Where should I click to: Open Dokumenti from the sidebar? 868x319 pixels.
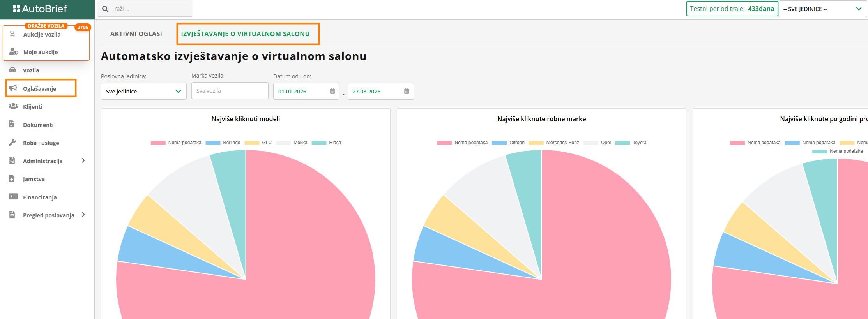[x=38, y=125]
